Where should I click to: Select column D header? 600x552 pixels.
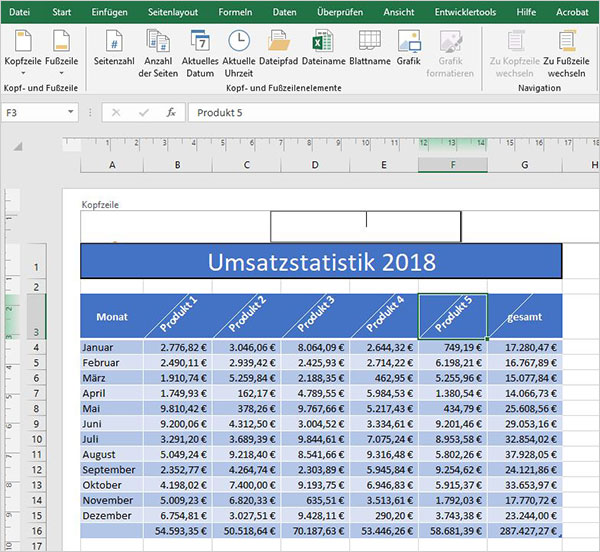(x=315, y=165)
